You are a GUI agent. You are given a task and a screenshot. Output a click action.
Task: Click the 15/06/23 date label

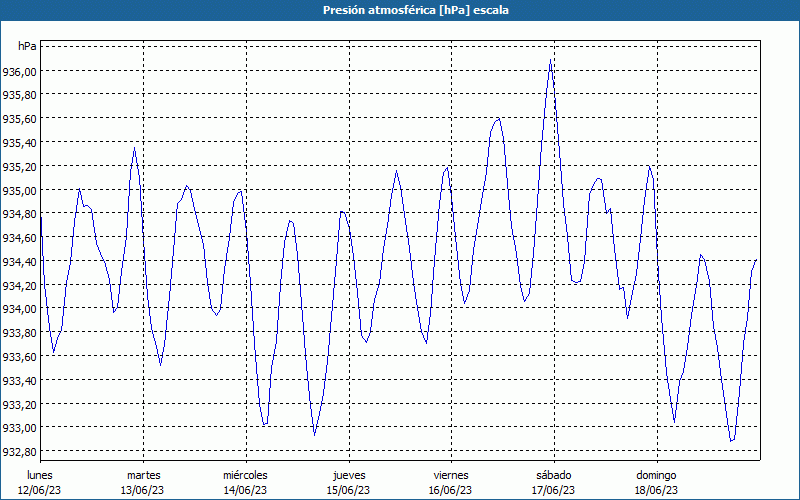point(348,490)
